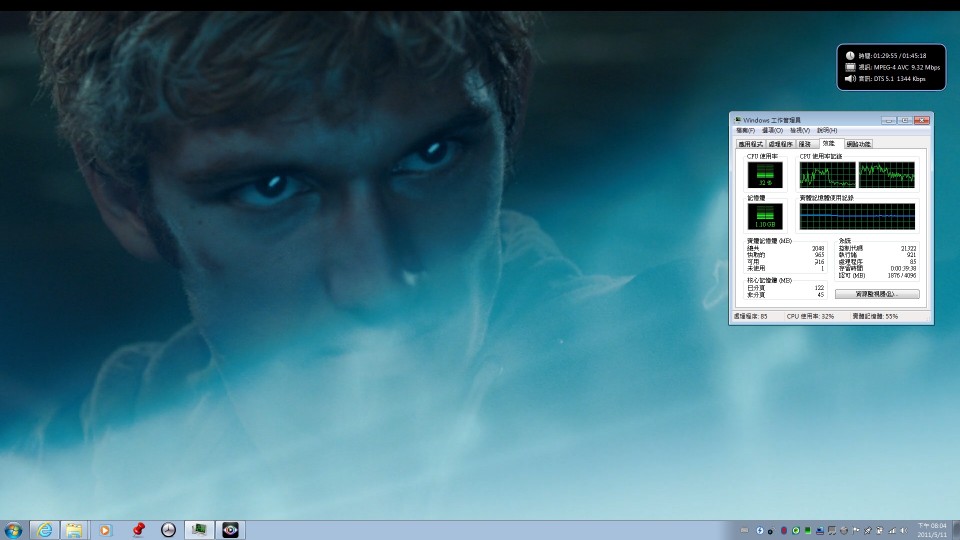Click the 資源監視器 button
Image resolution: width=960 pixels, height=540 pixels.
click(x=877, y=294)
